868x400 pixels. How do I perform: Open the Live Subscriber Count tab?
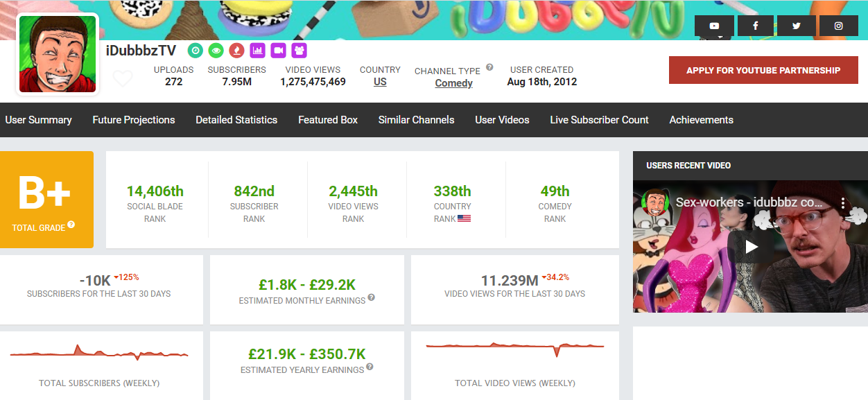coord(600,120)
